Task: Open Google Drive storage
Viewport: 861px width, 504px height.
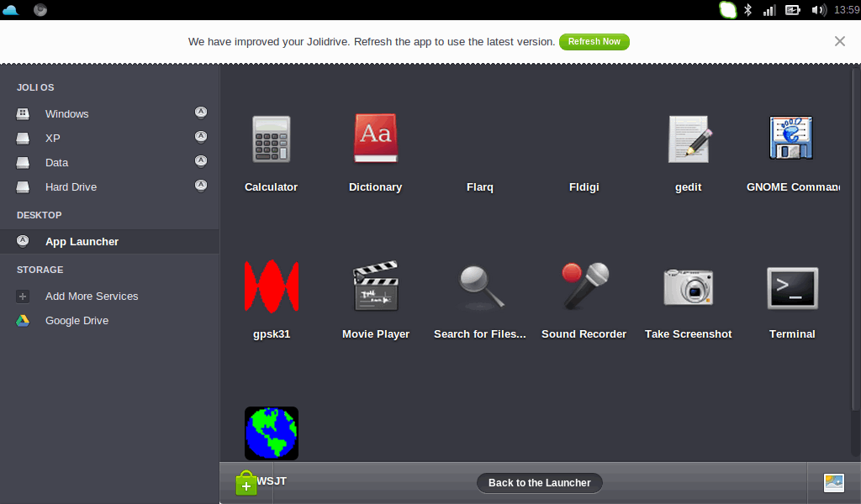Action: [x=77, y=321]
